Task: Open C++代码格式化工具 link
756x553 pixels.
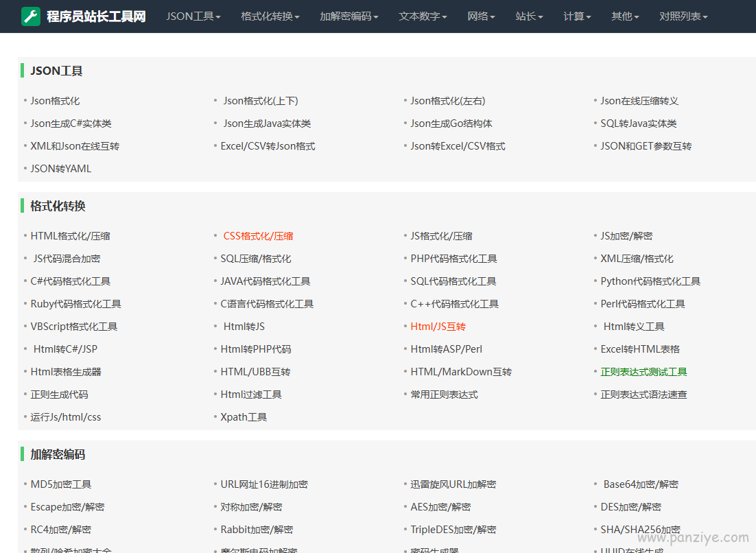Action: coord(454,304)
